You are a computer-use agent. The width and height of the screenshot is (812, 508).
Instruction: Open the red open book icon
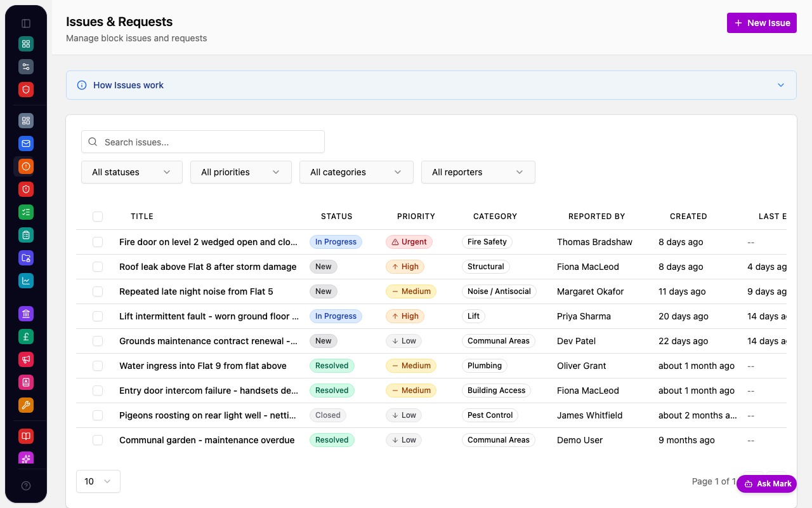(x=26, y=436)
